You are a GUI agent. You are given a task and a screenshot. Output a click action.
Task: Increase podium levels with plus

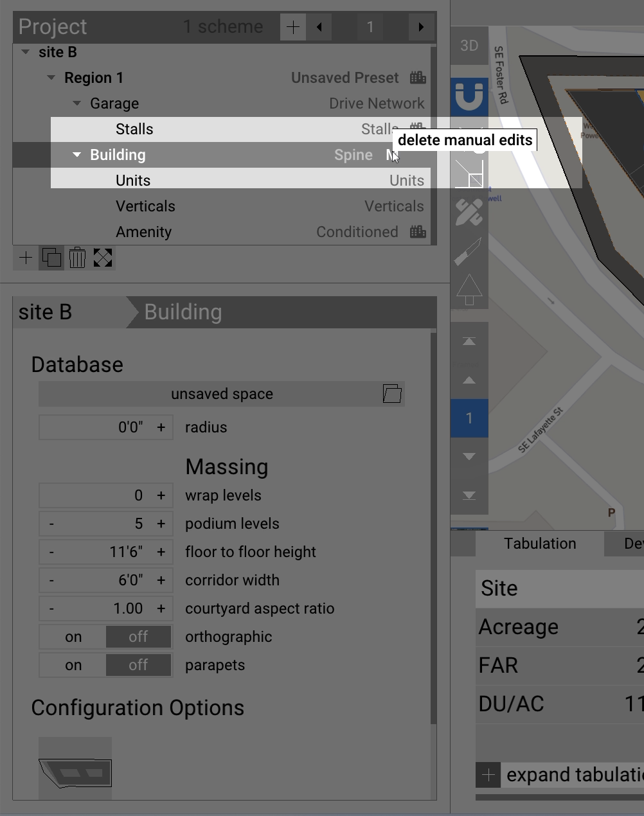[x=161, y=524]
